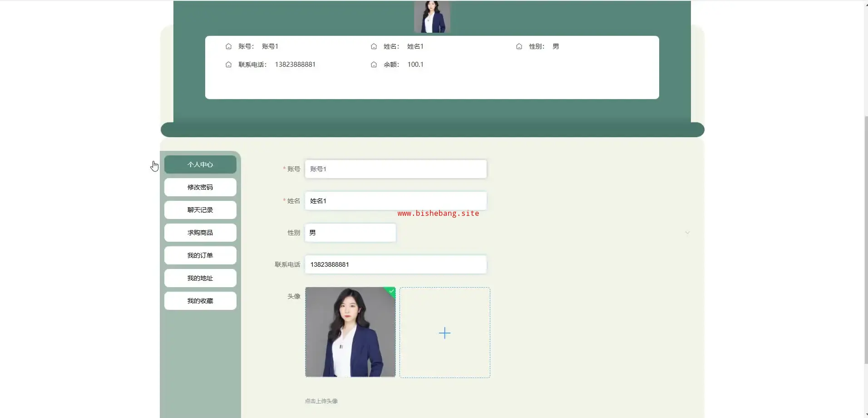View 我的订单 in the sidebar
Image resolution: width=868 pixels, height=418 pixels.
(200, 255)
